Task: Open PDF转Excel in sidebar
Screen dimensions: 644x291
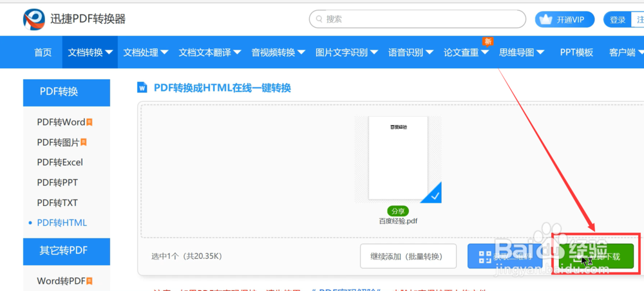Action: [60, 162]
